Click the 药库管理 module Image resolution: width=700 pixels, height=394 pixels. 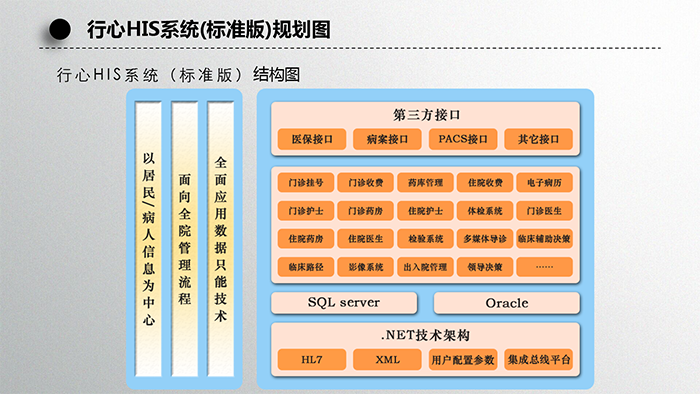pos(425,182)
